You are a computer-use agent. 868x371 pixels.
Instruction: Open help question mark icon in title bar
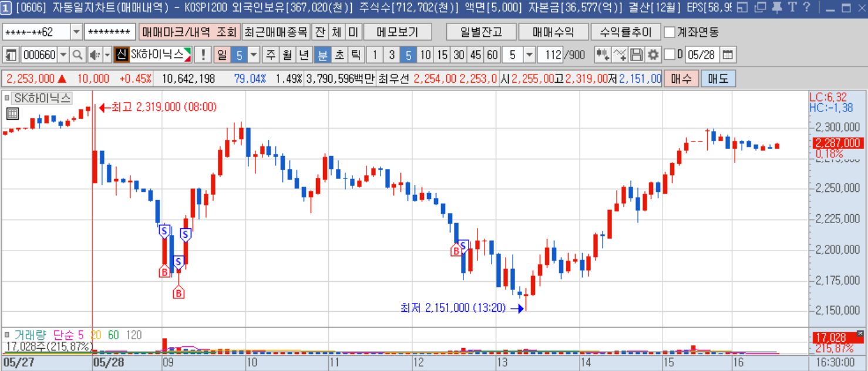point(806,8)
